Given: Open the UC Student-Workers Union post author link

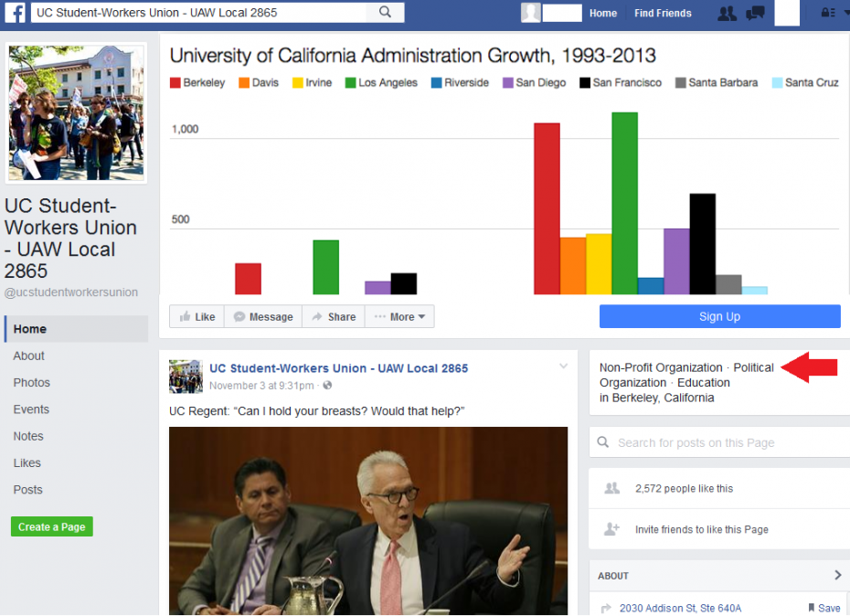Looking at the screenshot, I should pyautogui.click(x=339, y=368).
